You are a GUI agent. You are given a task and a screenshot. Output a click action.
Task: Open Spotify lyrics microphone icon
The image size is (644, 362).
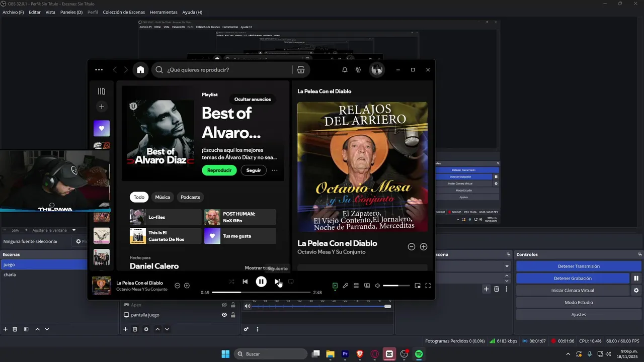[x=346, y=286]
